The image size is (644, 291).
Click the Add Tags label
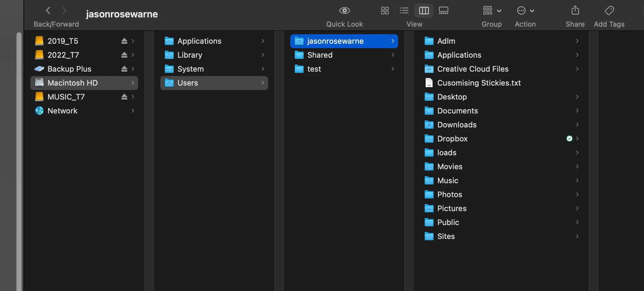point(609,24)
